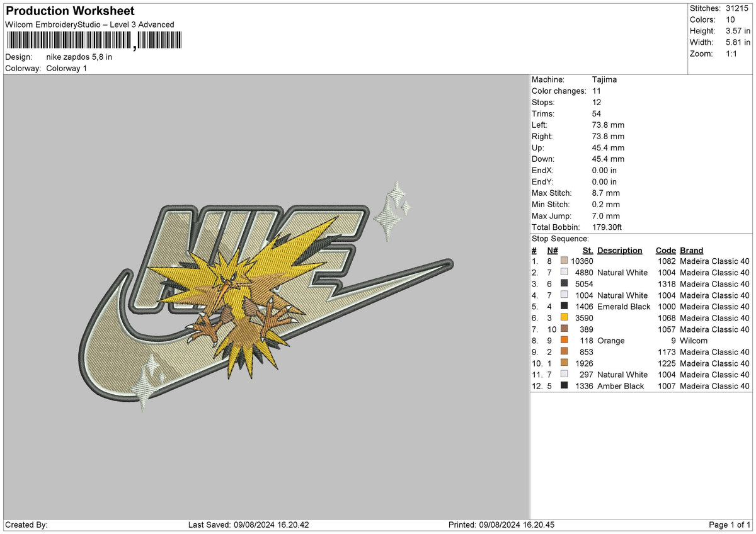Click the 'Stop Sequence:' label
The width and height of the screenshot is (756, 534).
[x=560, y=239]
